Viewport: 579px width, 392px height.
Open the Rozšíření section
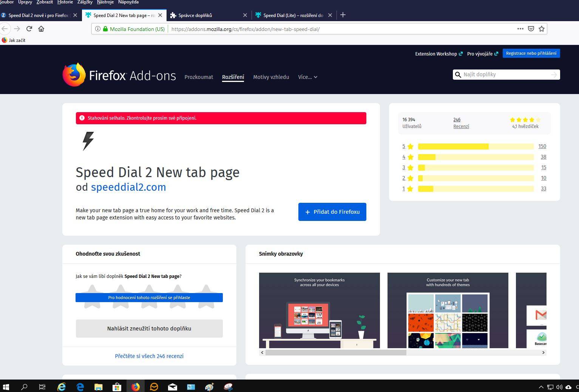pyautogui.click(x=233, y=77)
